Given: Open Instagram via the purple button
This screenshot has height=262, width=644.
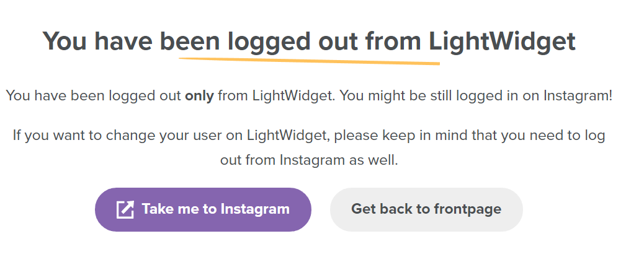Looking at the screenshot, I should [x=203, y=209].
